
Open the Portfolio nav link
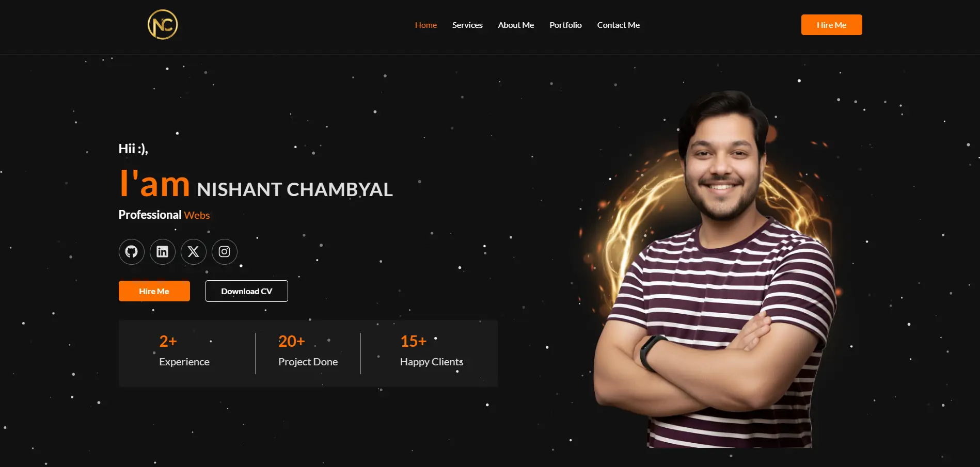pyautogui.click(x=565, y=25)
